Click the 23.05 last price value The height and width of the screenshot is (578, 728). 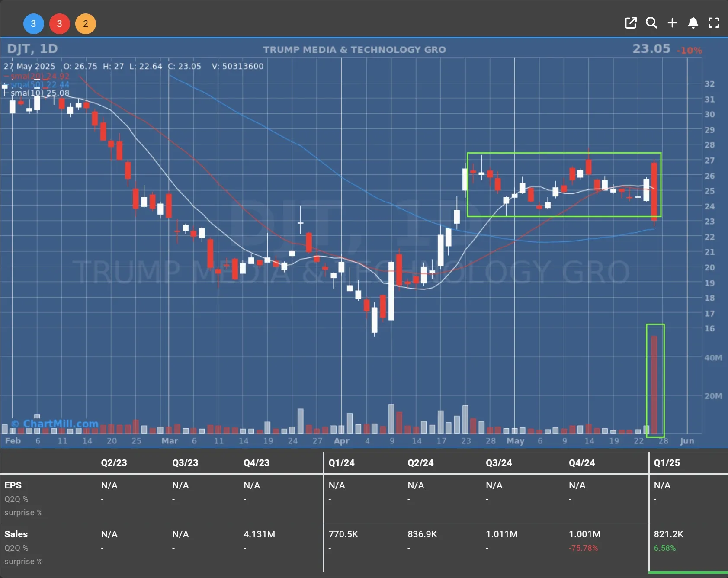coord(651,48)
